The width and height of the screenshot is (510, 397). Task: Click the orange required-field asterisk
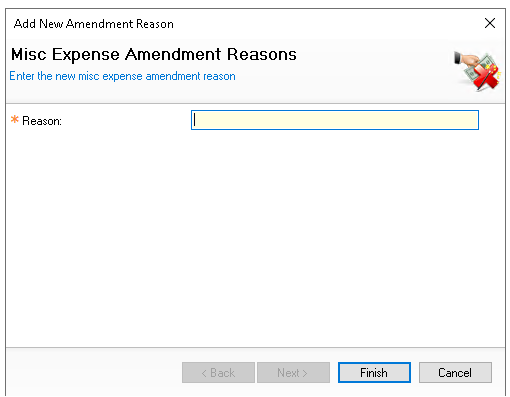(15, 119)
